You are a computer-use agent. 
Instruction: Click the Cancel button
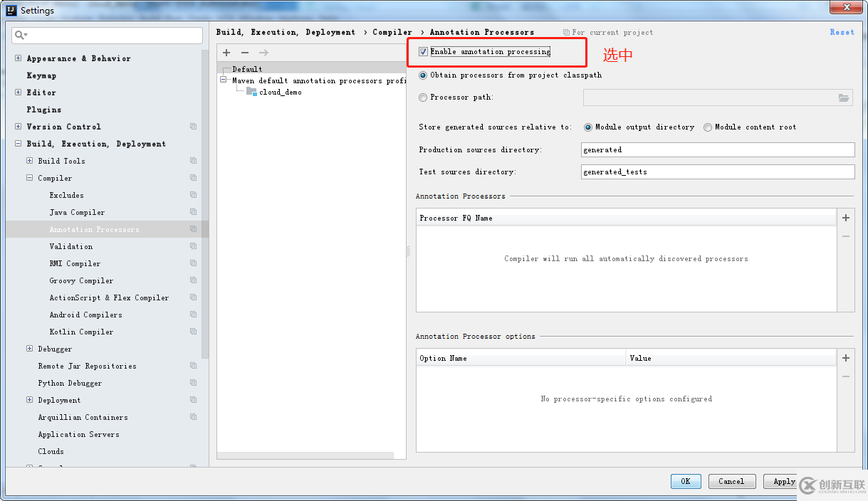coord(731,482)
